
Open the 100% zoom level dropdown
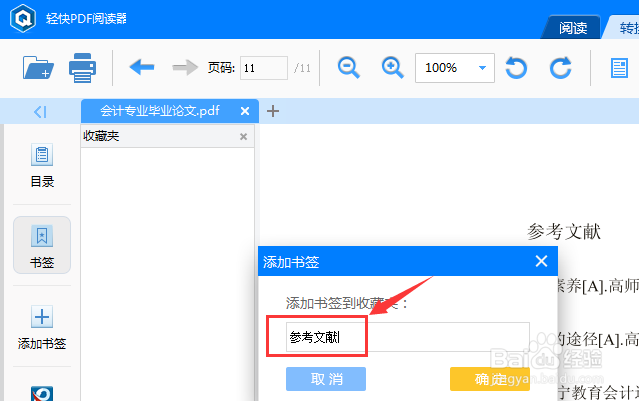[x=455, y=68]
